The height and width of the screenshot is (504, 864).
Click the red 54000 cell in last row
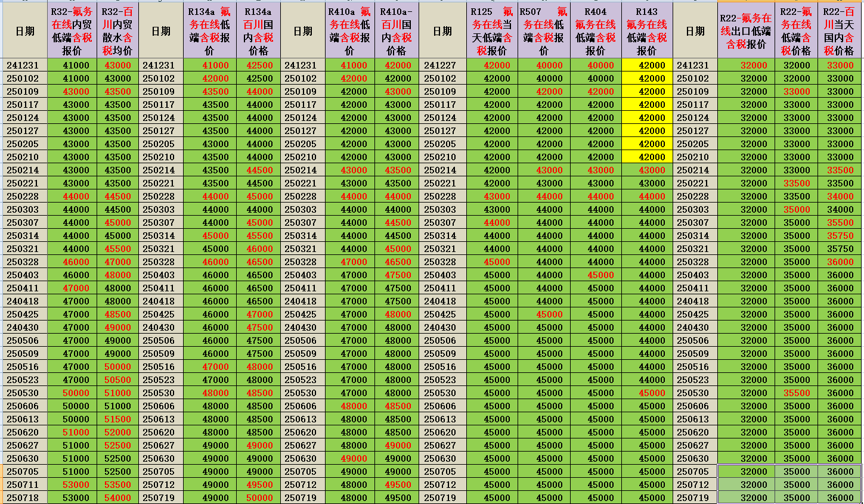click(117, 498)
